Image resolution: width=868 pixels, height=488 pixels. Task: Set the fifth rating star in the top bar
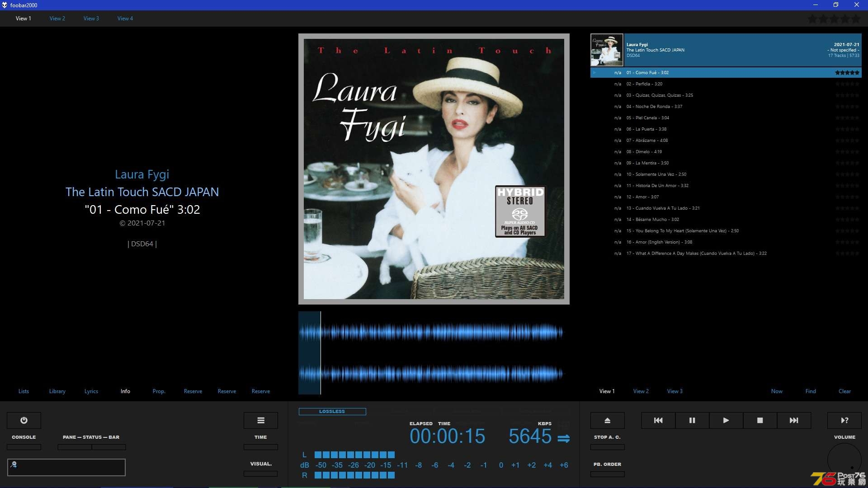point(856,19)
